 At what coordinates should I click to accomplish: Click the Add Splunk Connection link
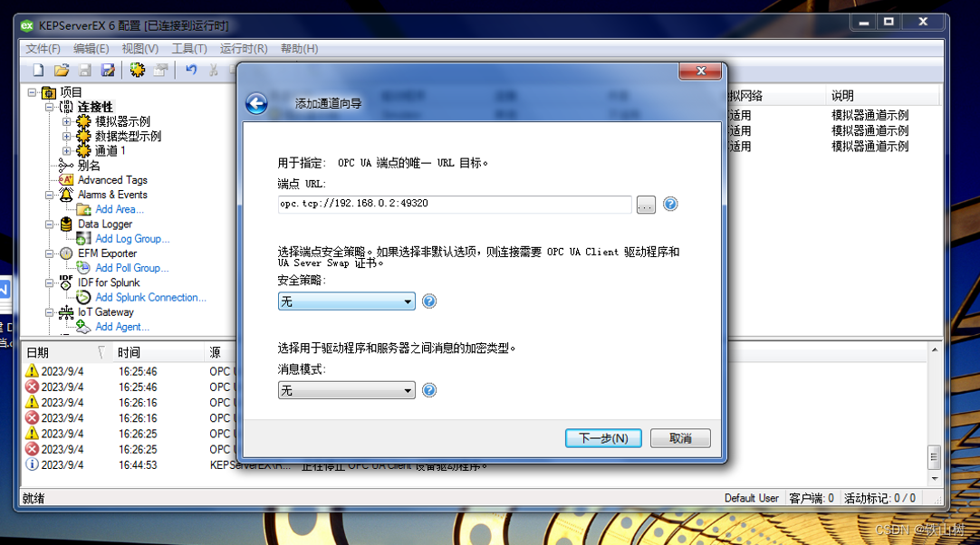coord(149,297)
